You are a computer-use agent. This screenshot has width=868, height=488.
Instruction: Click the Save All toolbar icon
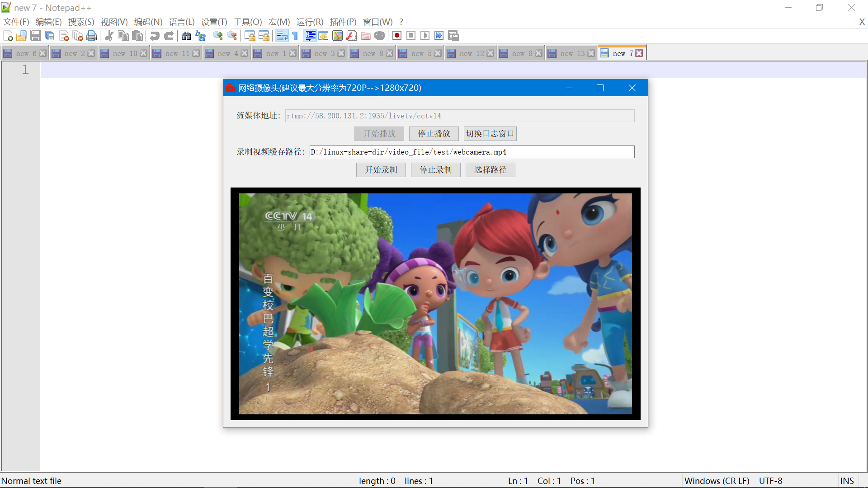click(x=50, y=36)
